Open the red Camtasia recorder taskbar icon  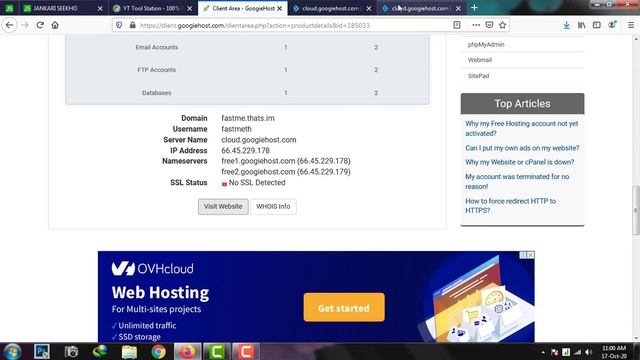[x=246, y=351]
